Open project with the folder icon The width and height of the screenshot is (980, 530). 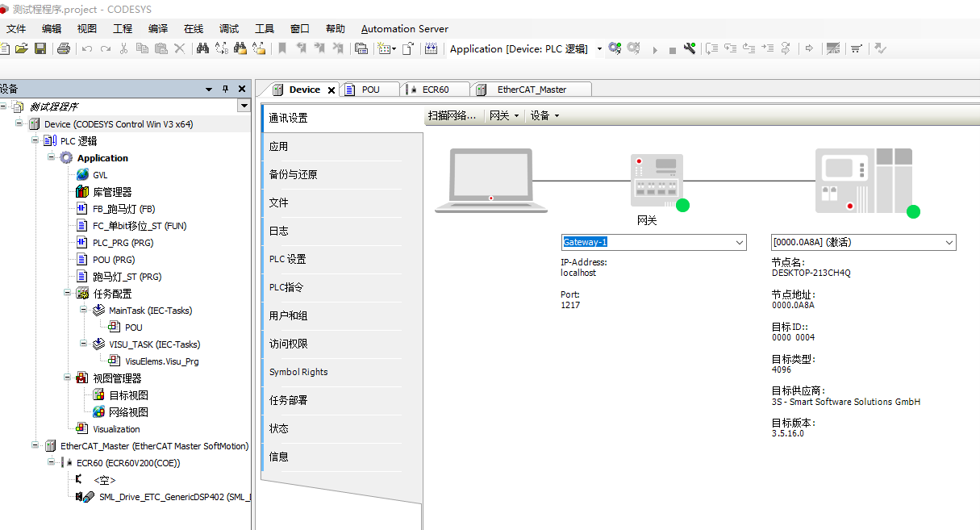[22, 48]
